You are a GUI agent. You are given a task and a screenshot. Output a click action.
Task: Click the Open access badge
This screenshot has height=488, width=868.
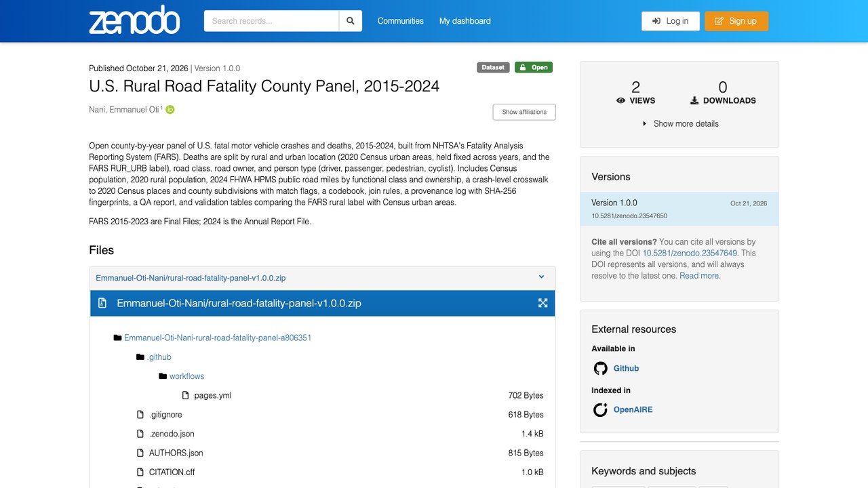pyautogui.click(x=534, y=67)
